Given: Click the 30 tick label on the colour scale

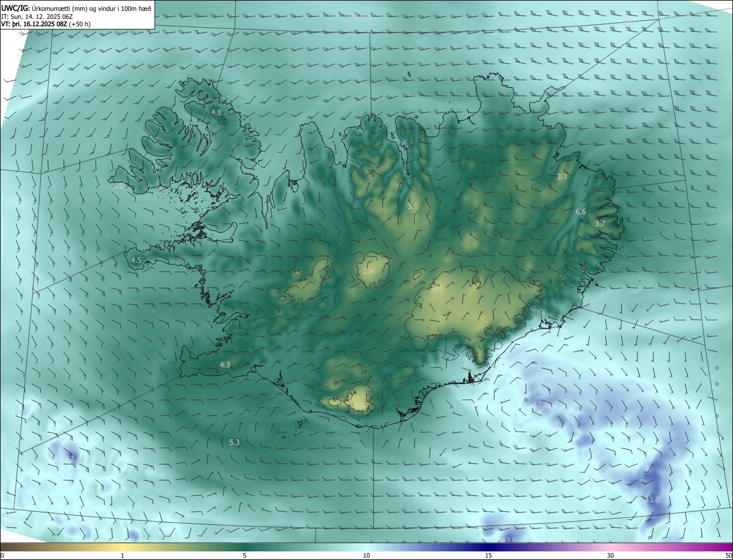Looking at the screenshot, I should (x=610, y=555).
